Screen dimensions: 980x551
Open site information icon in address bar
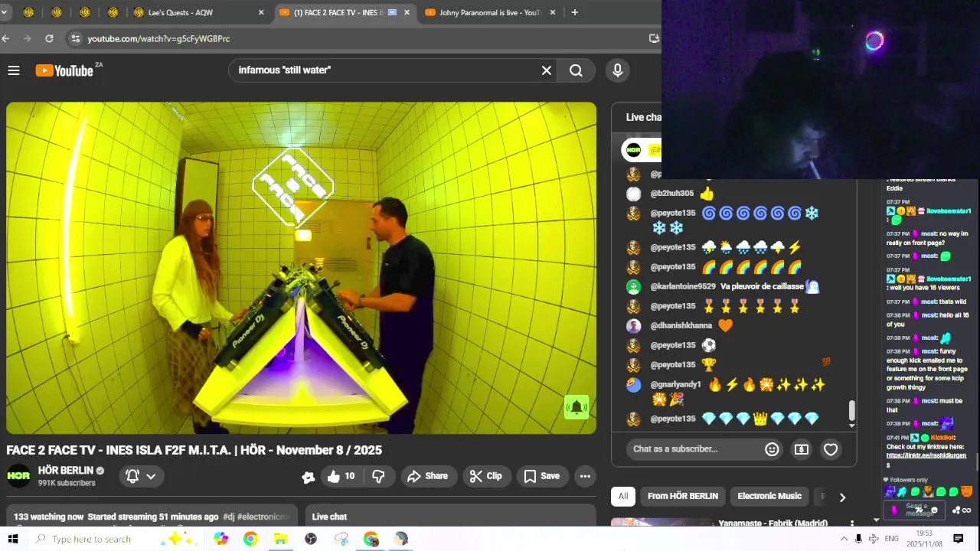pos(74,38)
